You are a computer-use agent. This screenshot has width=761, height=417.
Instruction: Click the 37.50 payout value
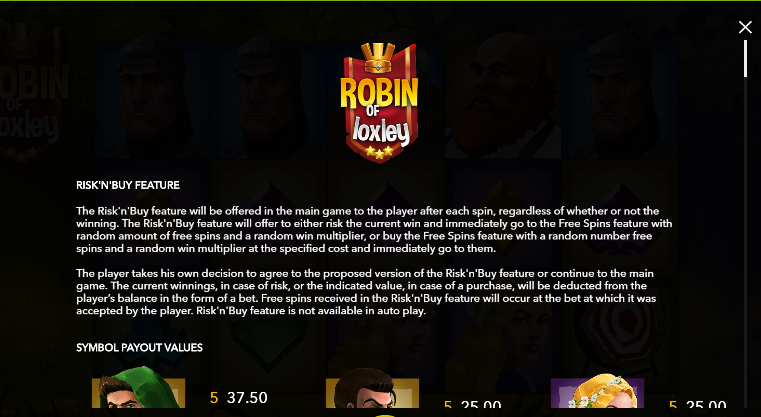click(247, 398)
